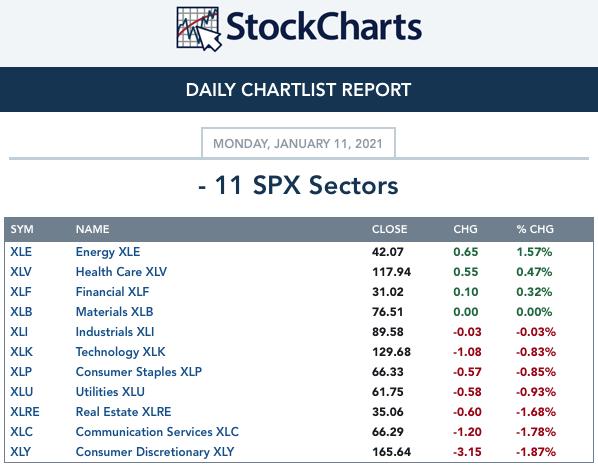598x467 pixels.
Task: Click the Monday, January 11, 2021 date box
Action: point(298,143)
